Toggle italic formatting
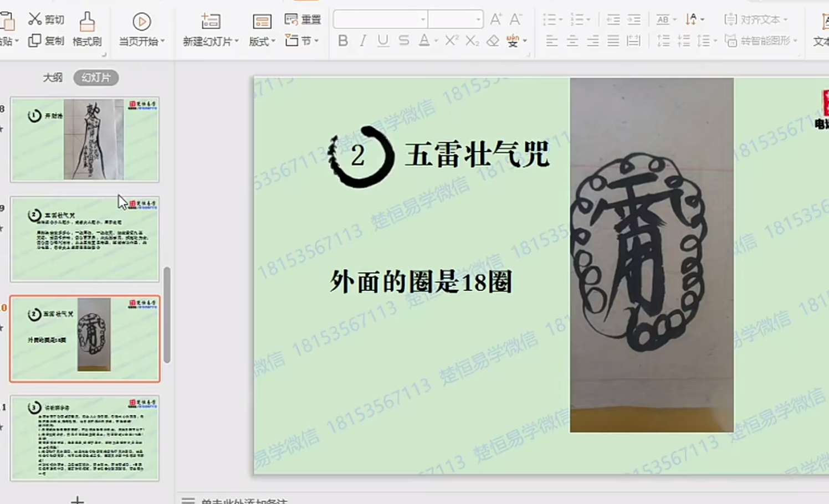This screenshot has height=504, width=829. click(x=362, y=40)
